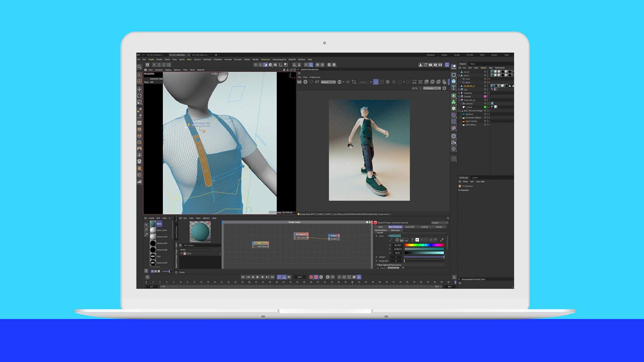Screen dimensions: 644x362
Task: Click the Text spline tool icon
Action: (x=453, y=88)
